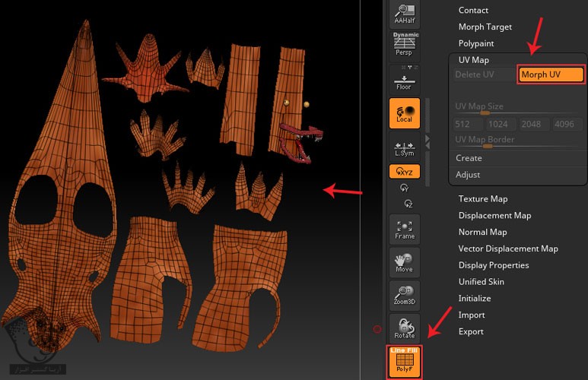
Task: Toggle Dynamic Persp perspective mode
Action: (405, 45)
